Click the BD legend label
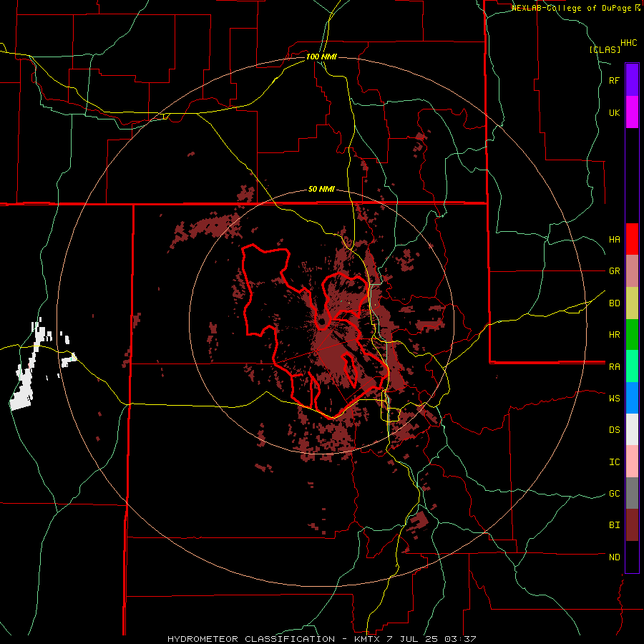This screenshot has width=644, height=644. tap(614, 303)
